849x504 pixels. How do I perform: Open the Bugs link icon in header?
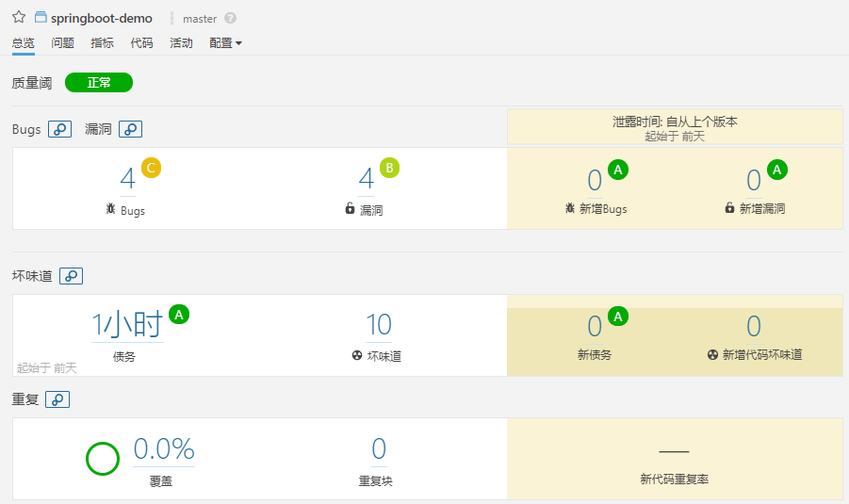click(x=60, y=130)
